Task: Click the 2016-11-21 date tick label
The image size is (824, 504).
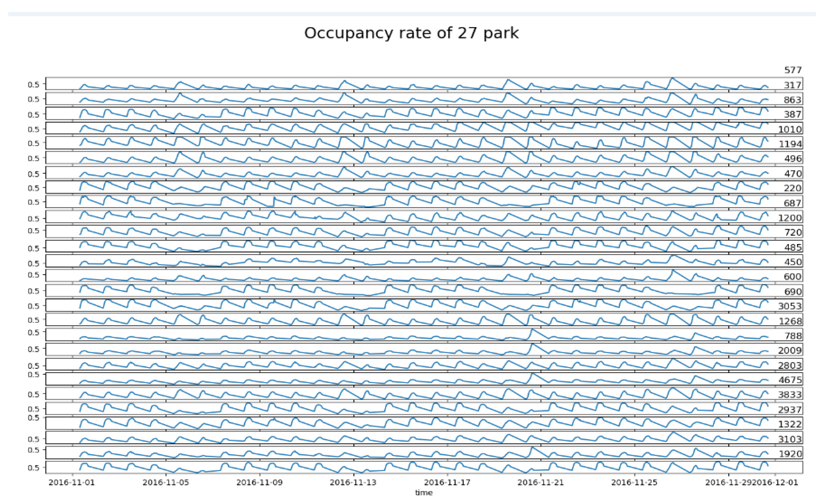Action: [540, 483]
